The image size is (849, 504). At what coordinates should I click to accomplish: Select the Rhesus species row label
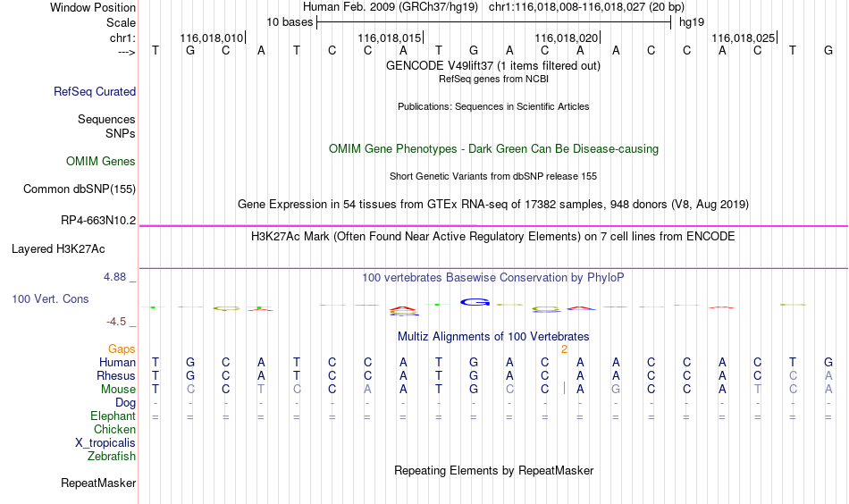tap(116, 375)
